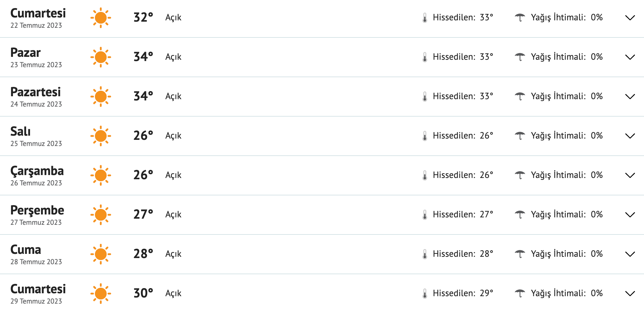Click the thermometer icon on Perşembe's row

(425, 214)
